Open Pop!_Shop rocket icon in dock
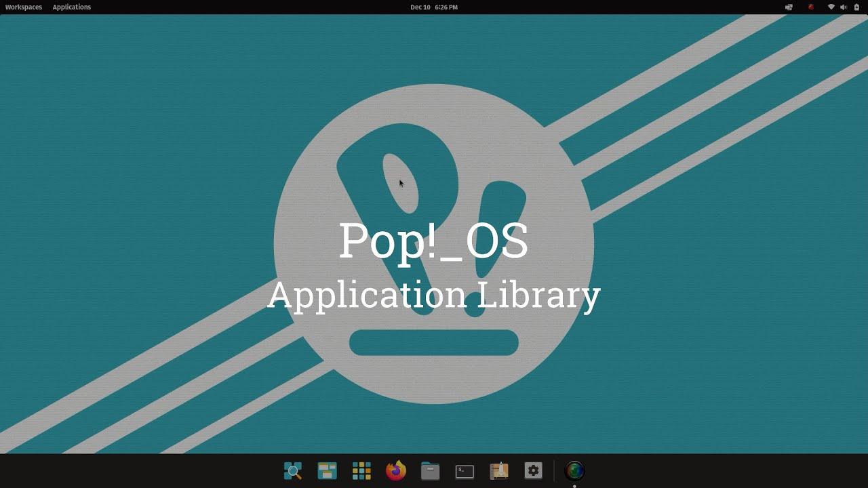 [x=499, y=470]
